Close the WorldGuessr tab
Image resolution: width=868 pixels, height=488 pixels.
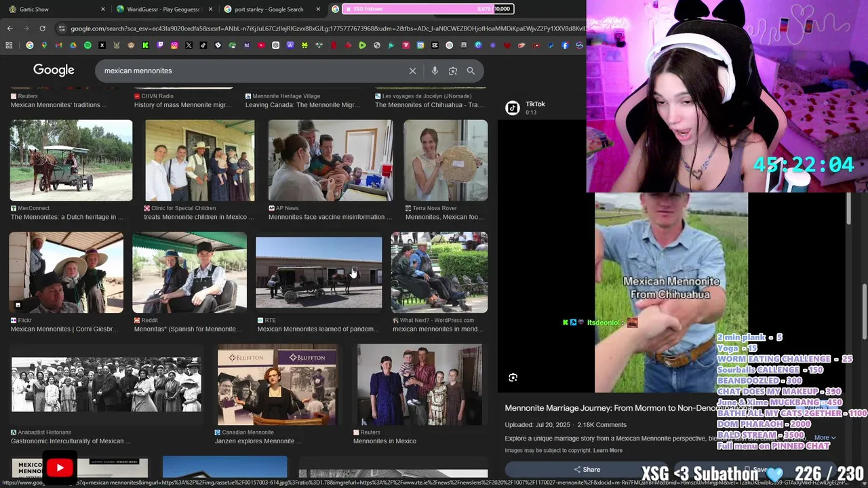pyautogui.click(x=210, y=9)
